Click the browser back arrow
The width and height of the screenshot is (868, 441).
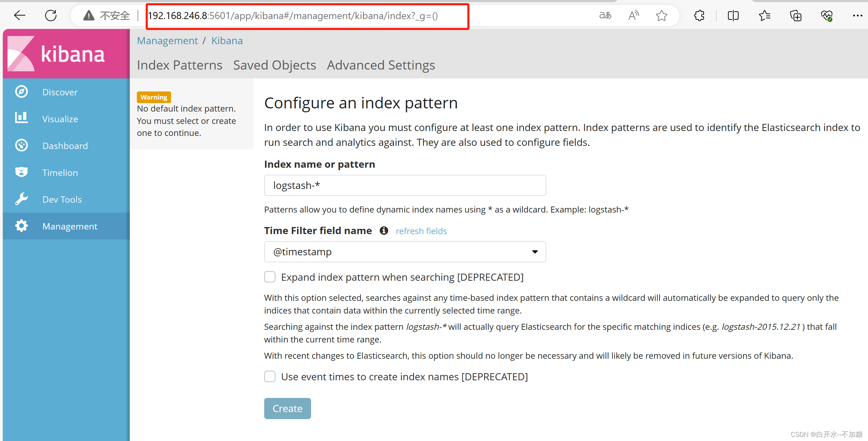point(20,16)
